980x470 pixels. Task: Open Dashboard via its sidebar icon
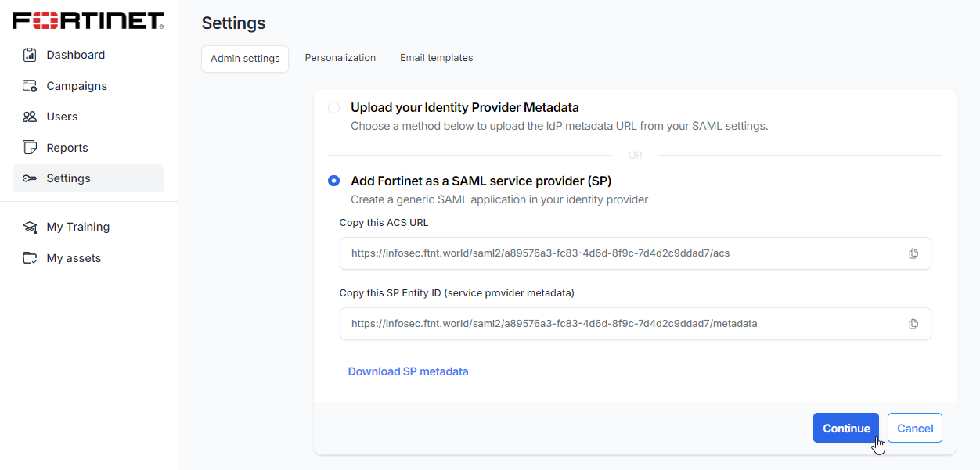tap(30, 55)
